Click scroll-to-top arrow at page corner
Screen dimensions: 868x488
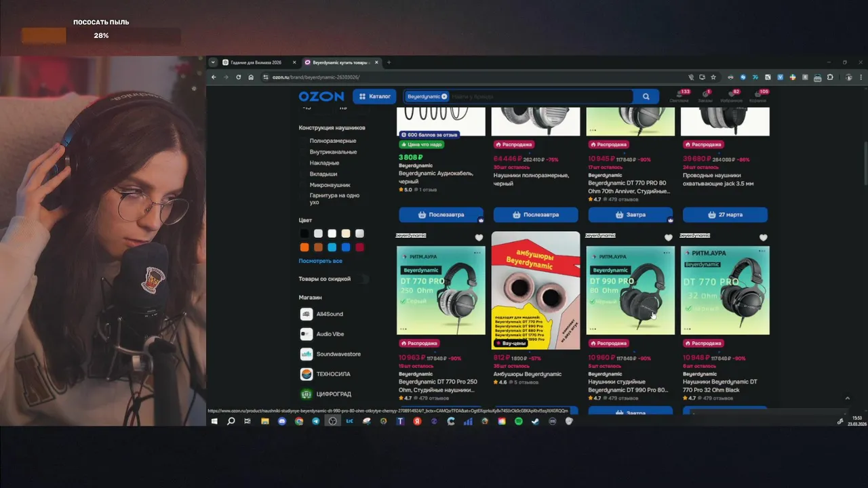click(847, 399)
